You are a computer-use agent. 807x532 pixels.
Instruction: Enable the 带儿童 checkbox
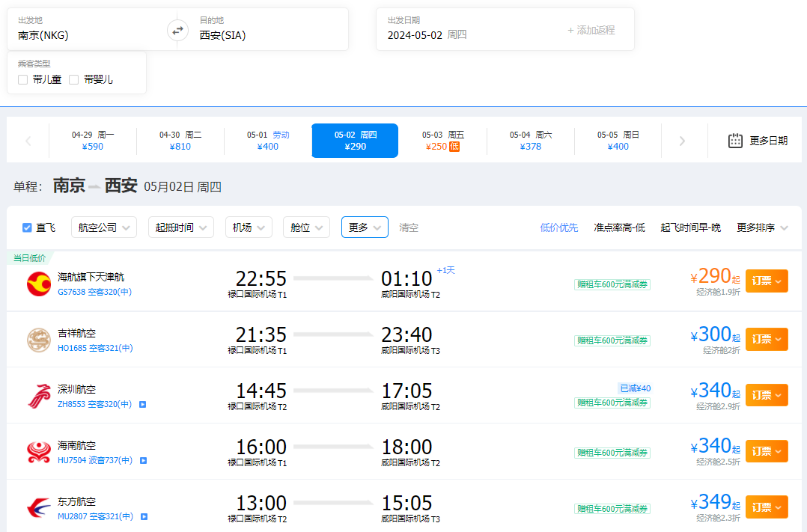[23, 79]
